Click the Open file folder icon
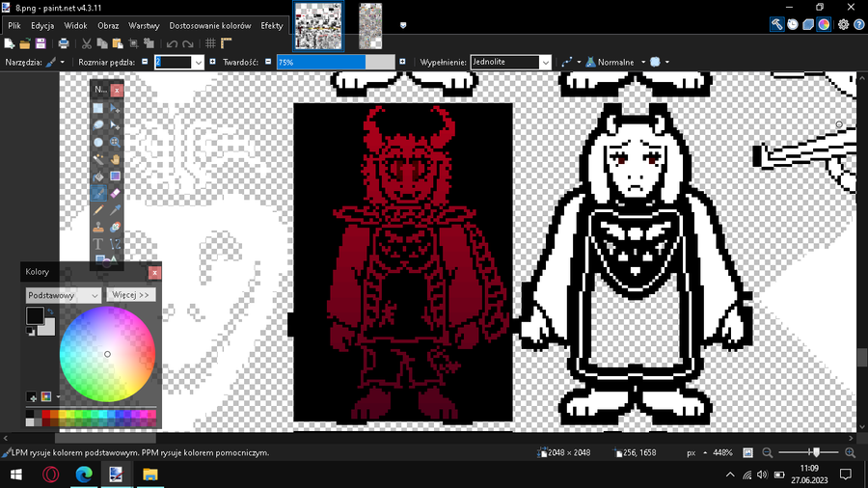This screenshot has width=868, height=488. pos(25,43)
